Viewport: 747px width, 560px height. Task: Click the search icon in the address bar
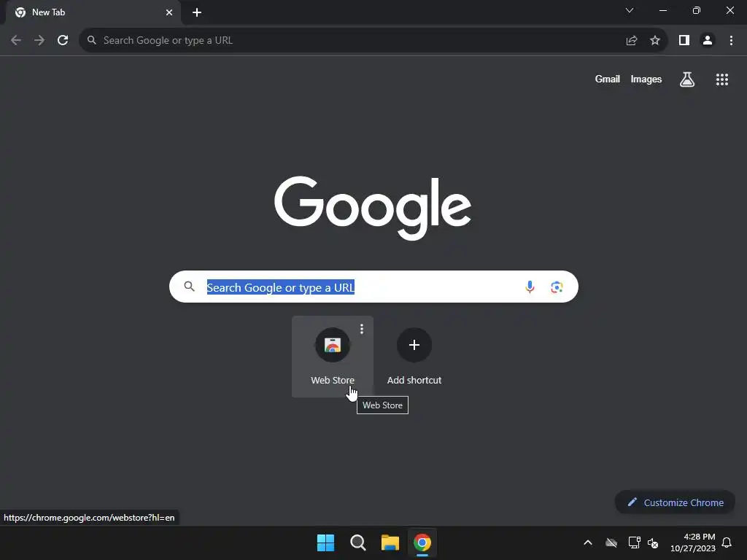click(x=91, y=41)
